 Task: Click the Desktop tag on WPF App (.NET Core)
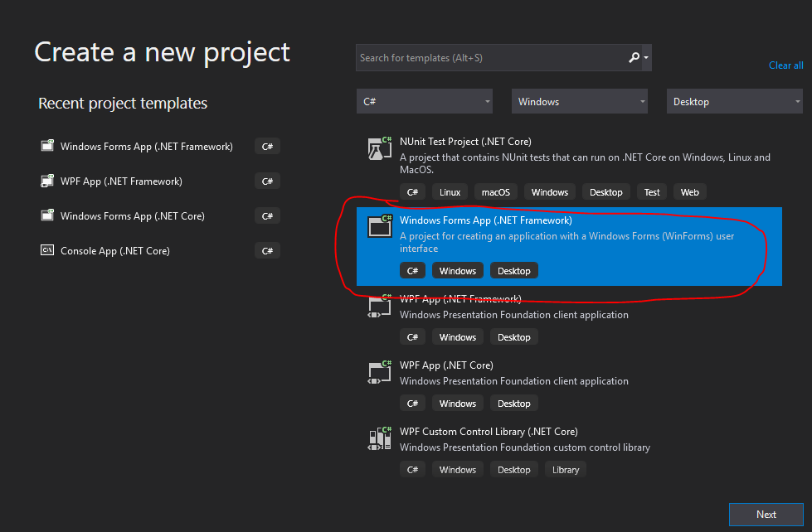[513, 403]
